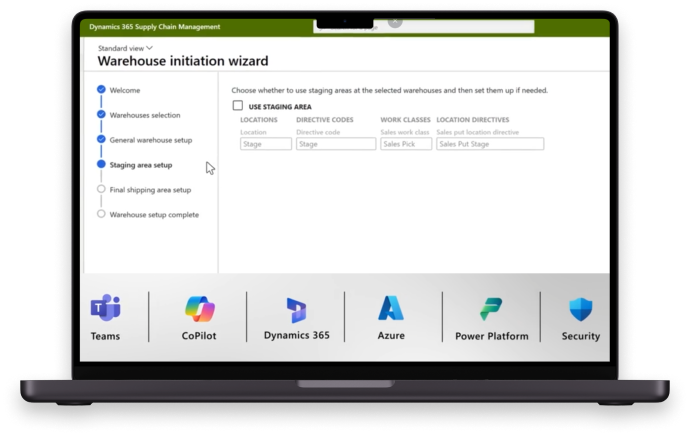Go to the Warehouses selection step
This screenshot has height=436, width=690.
145,115
